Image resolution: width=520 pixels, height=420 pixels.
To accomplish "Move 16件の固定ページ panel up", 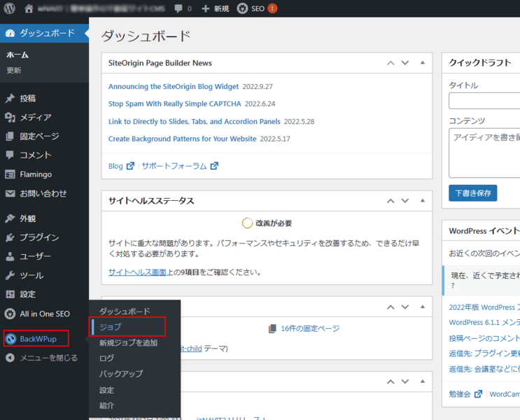I will 391,307.
